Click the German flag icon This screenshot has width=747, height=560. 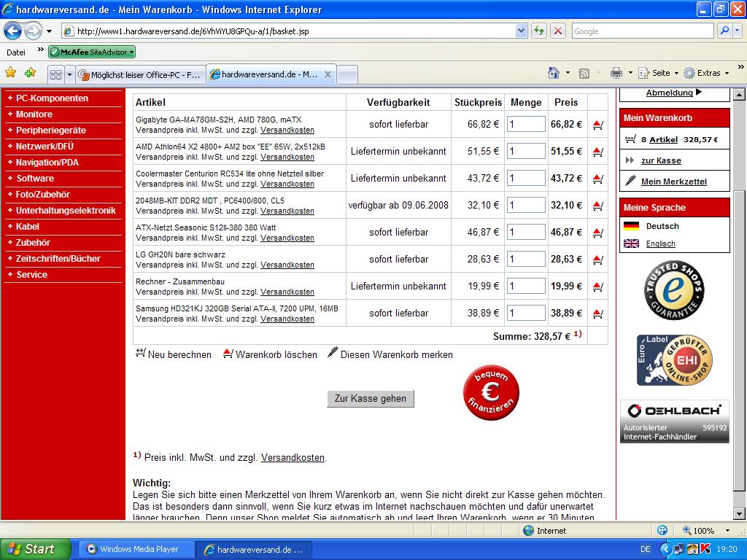point(631,226)
